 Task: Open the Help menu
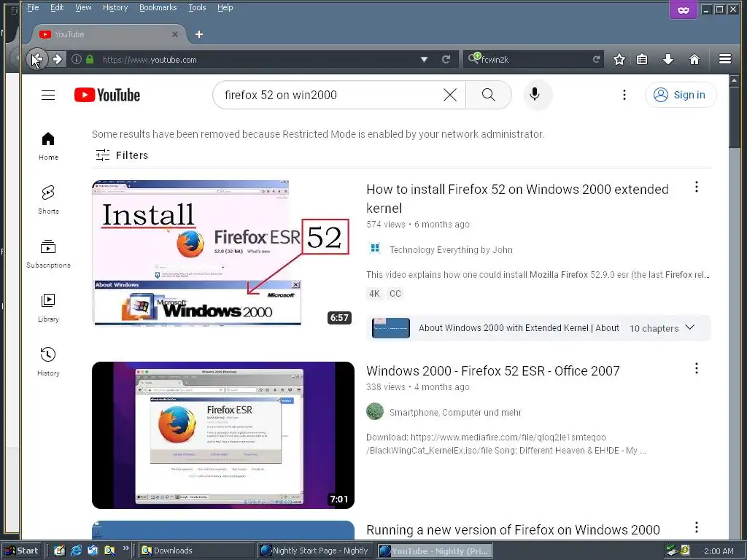pos(225,7)
